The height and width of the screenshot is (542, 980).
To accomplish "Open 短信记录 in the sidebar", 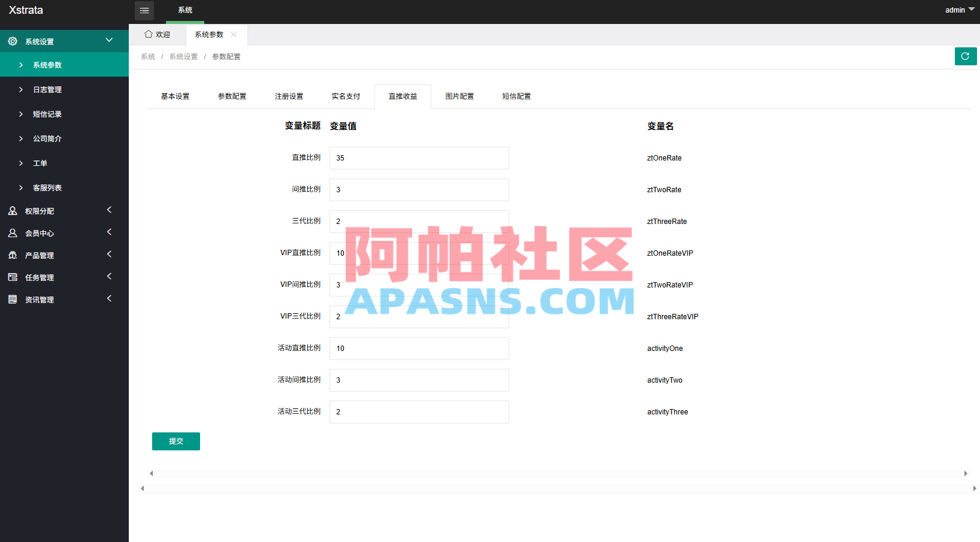I will coord(64,114).
